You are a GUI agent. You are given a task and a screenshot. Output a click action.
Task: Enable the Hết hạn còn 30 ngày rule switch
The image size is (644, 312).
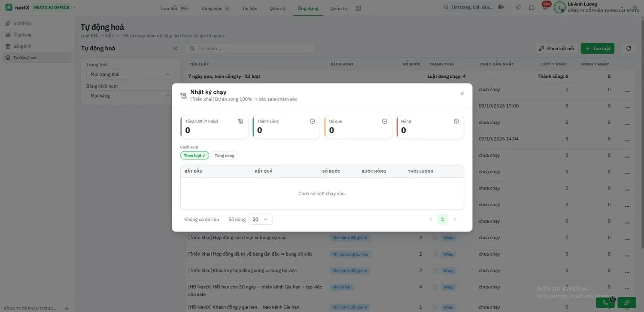(435, 287)
